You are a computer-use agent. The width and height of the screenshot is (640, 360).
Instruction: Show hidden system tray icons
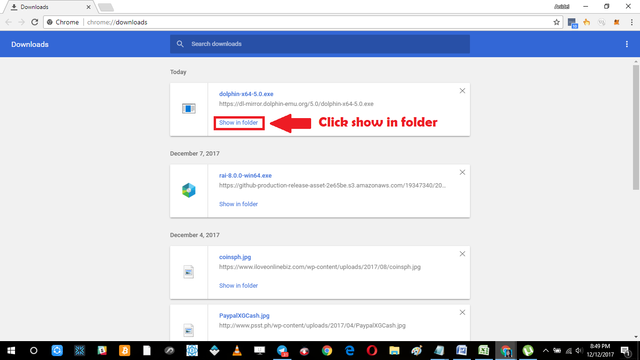click(545, 351)
